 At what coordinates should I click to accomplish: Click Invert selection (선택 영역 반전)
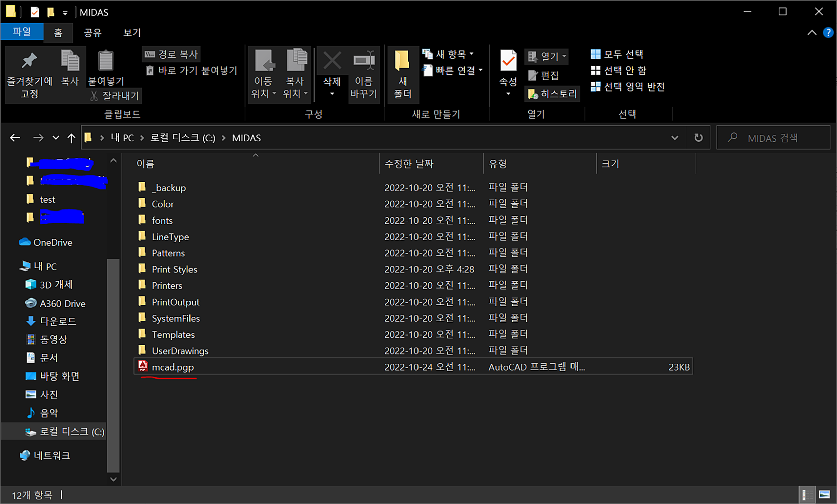[x=627, y=87]
